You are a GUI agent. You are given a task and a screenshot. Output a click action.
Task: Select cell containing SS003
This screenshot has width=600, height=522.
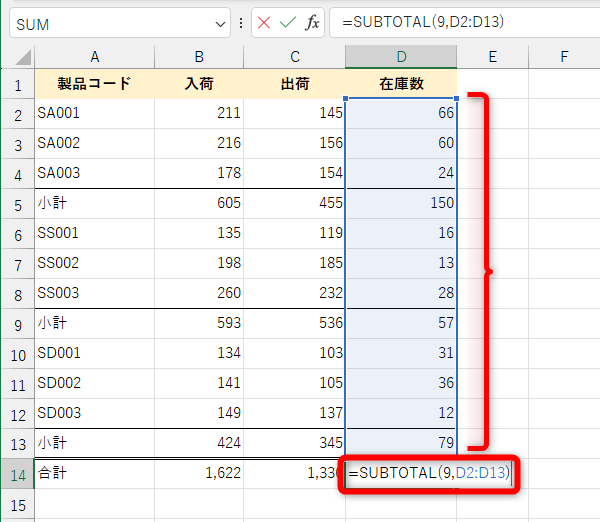95,294
